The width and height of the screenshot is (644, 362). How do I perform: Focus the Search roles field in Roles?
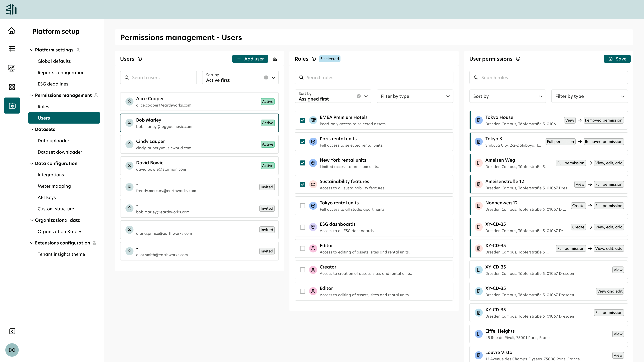click(x=374, y=77)
